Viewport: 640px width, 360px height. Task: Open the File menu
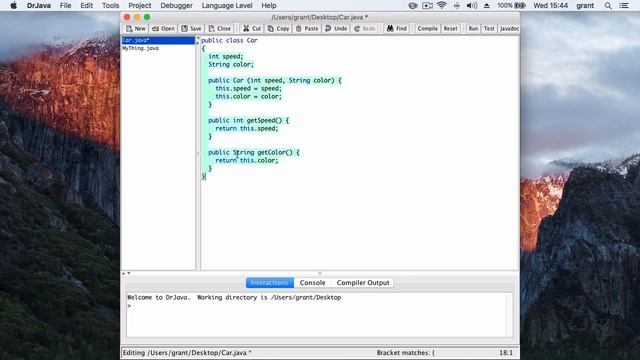point(65,5)
